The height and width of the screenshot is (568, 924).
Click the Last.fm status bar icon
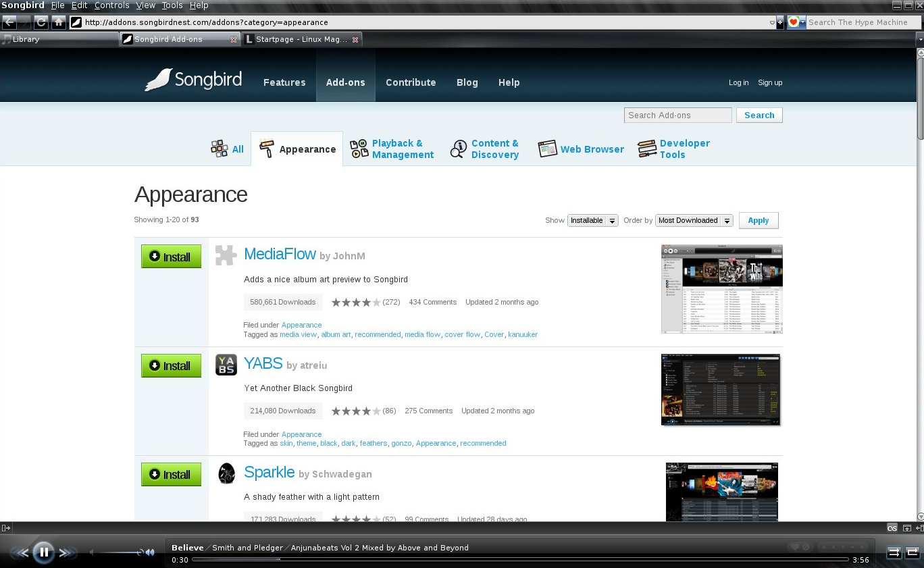coord(892,528)
